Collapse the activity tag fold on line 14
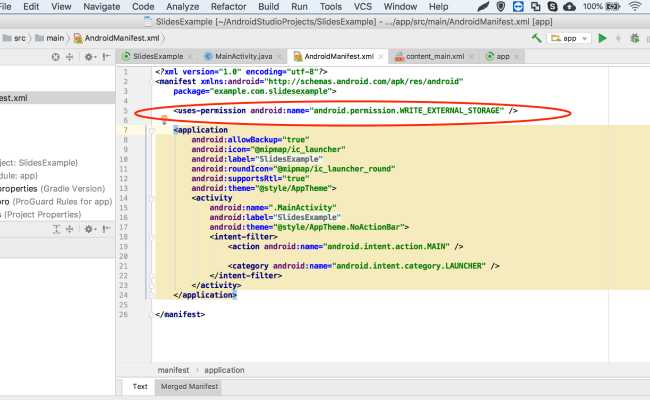The height and width of the screenshot is (400, 650). [152, 198]
